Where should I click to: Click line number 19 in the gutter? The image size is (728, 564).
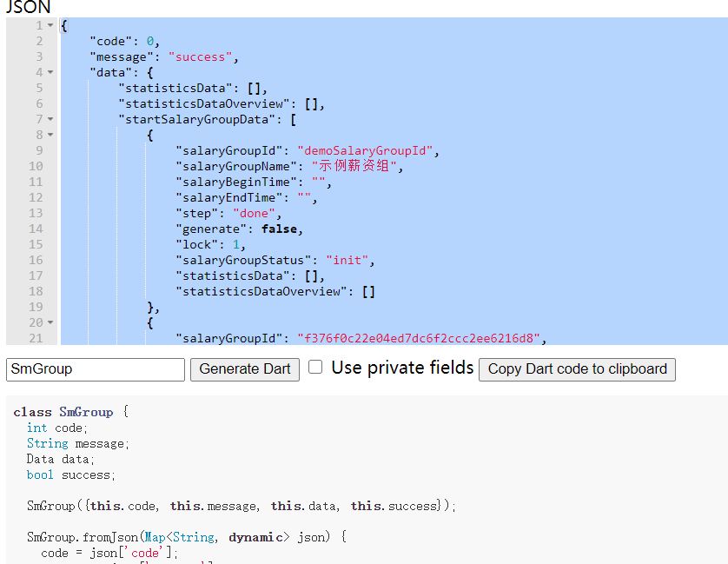click(x=36, y=307)
